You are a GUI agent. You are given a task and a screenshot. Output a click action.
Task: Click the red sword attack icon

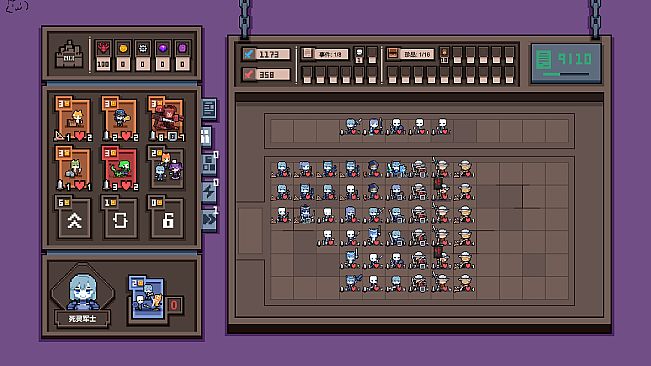pyautogui.click(x=248, y=74)
